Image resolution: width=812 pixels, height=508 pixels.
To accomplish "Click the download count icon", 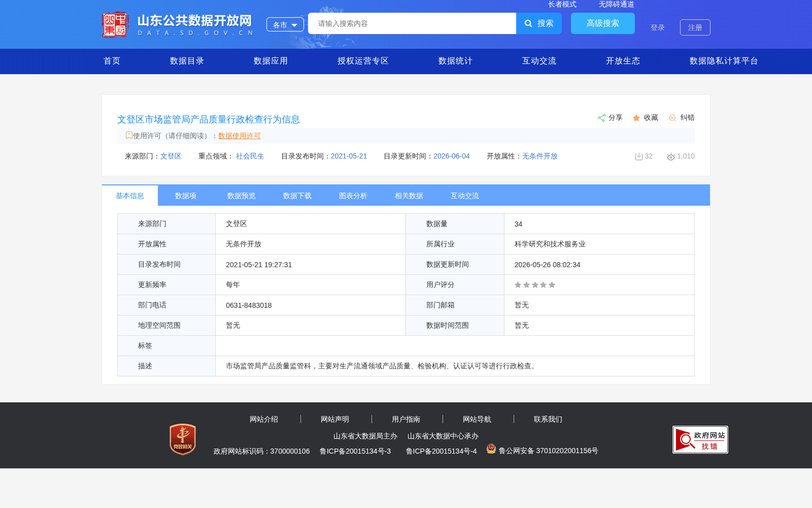I will [639, 156].
